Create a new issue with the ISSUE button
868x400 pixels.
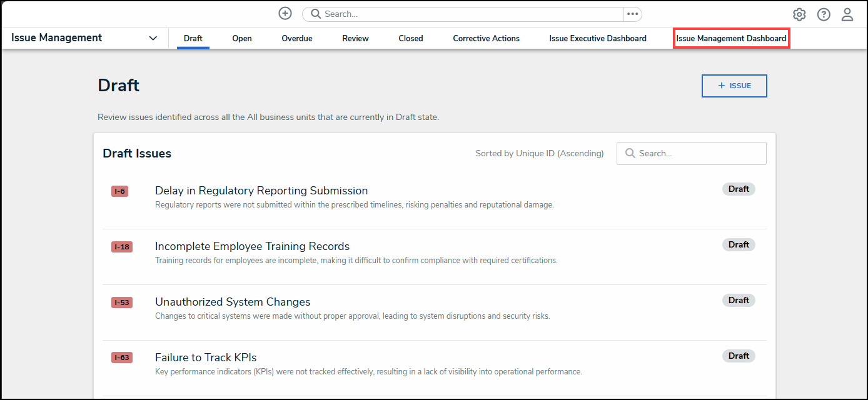pos(734,86)
